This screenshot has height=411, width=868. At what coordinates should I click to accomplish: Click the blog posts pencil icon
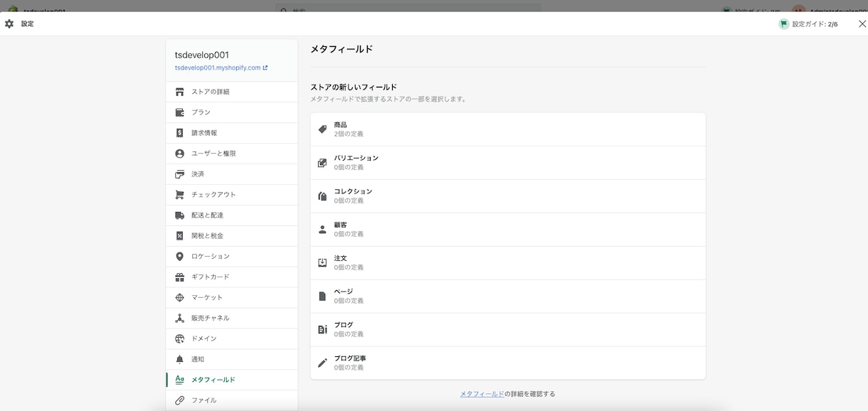(322, 363)
